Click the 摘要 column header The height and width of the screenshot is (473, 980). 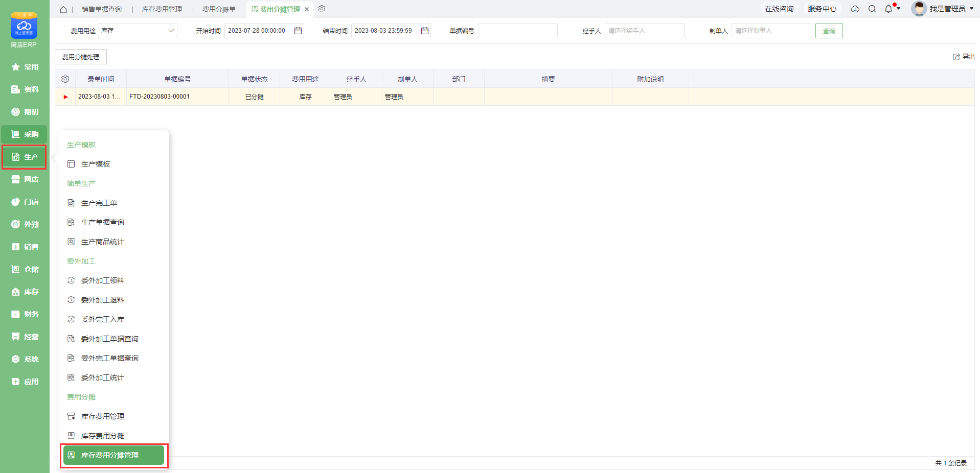548,79
